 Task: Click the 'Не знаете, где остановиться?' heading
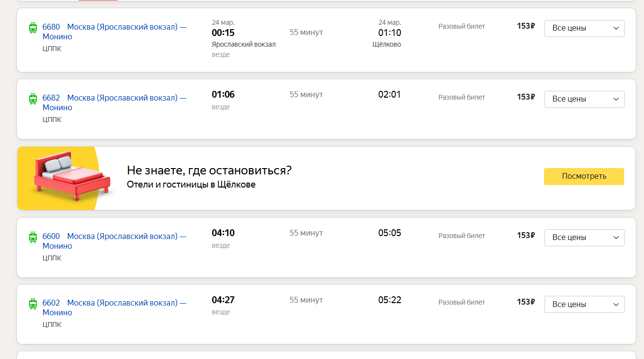coord(209,171)
